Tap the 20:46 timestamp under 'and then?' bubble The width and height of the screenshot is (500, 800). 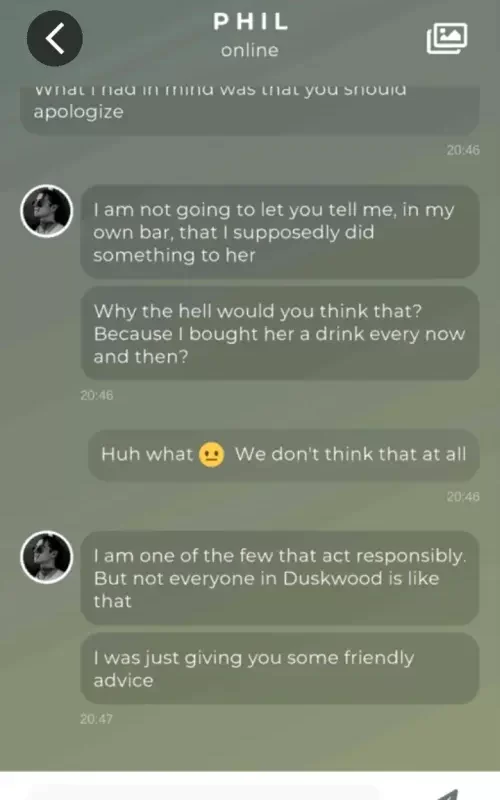96,395
